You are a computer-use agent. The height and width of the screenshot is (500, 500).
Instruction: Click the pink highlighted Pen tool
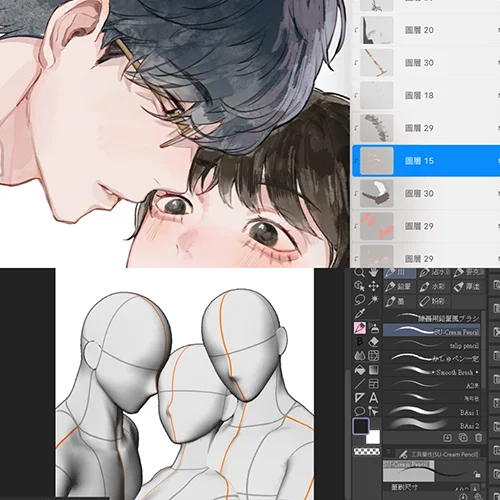360,328
